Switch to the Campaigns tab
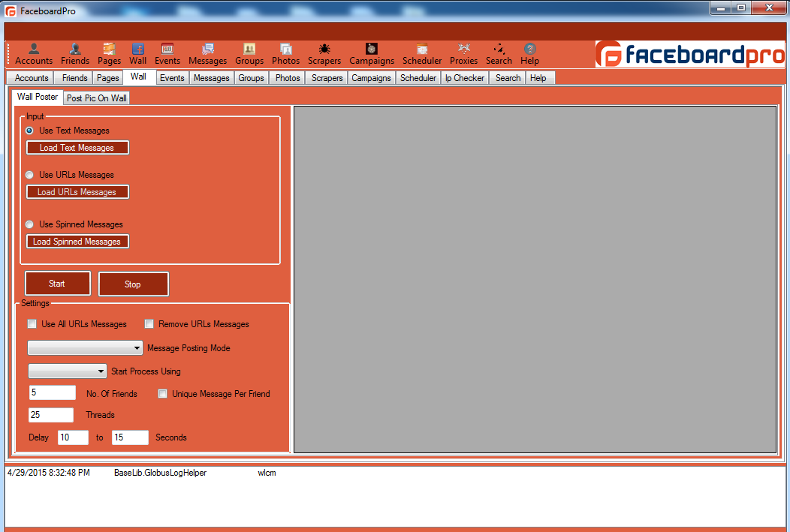The image size is (790, 532). pos(371,78)
